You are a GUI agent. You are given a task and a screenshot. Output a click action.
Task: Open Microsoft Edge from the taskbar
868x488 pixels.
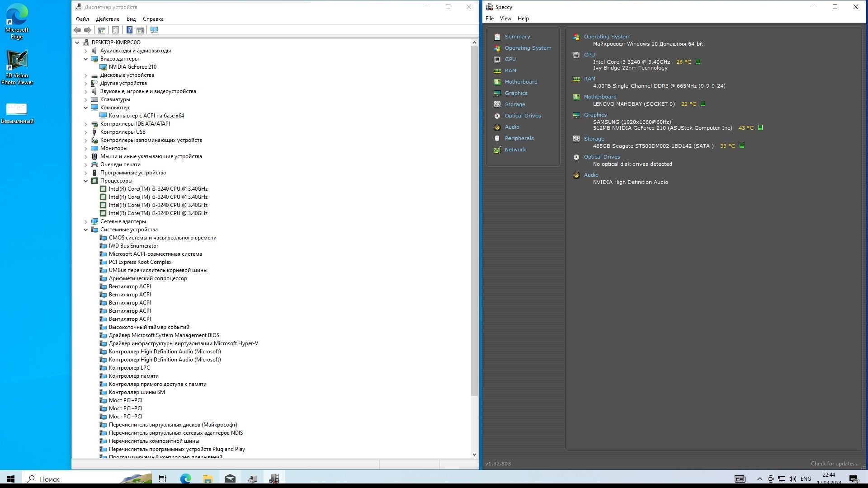tap(186, 479)
